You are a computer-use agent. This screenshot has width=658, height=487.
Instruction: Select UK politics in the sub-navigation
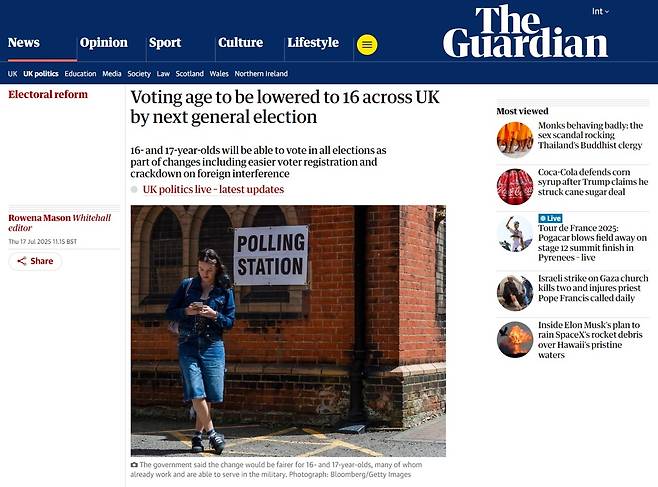(41, 73)
